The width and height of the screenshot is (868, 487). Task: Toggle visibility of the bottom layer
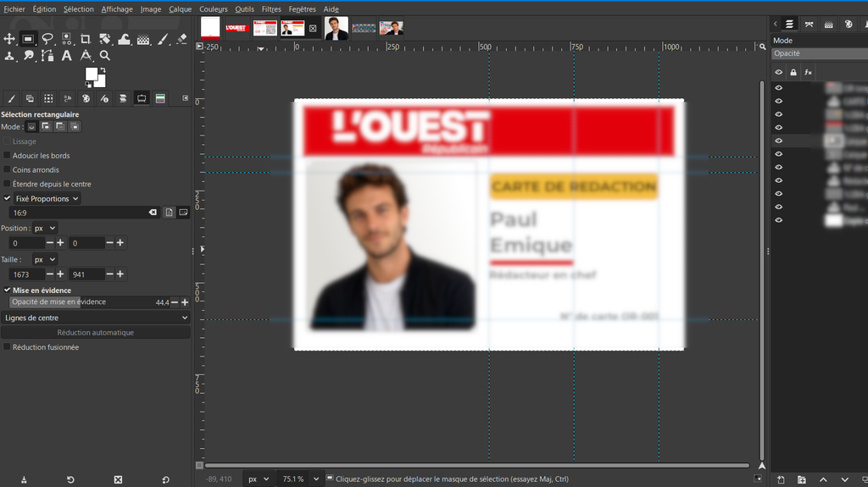click(x=779, y=220)
